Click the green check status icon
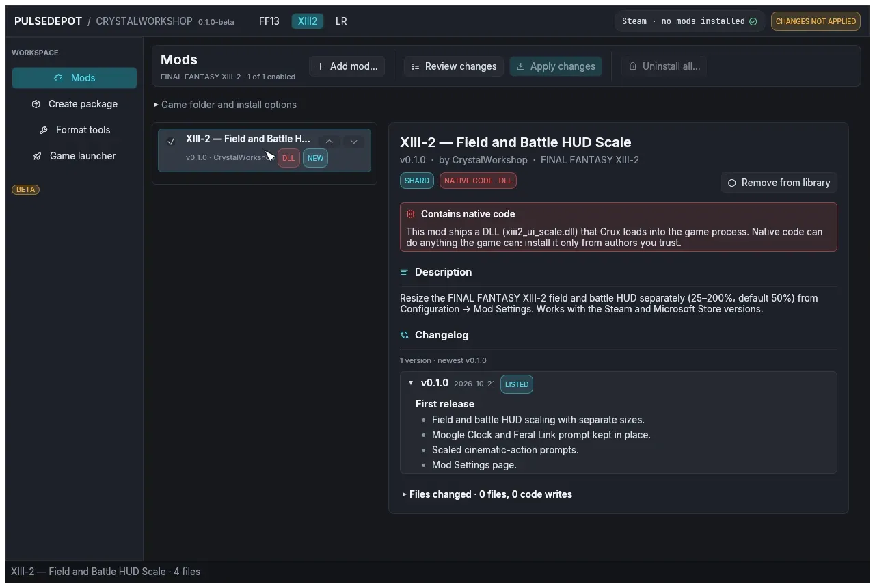875x588 pixels. coord(753,21)
